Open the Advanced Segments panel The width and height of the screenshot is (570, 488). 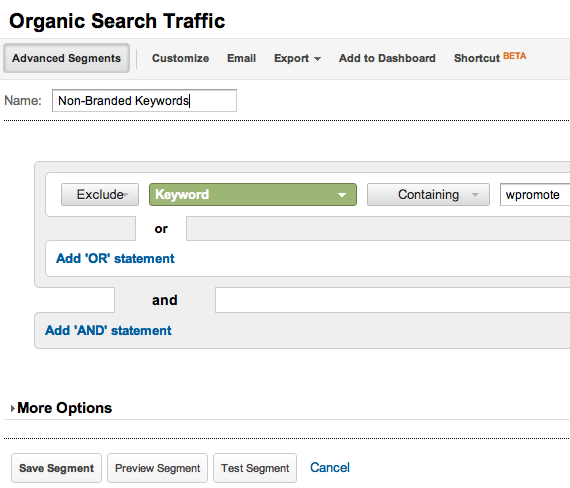point(67,58)
